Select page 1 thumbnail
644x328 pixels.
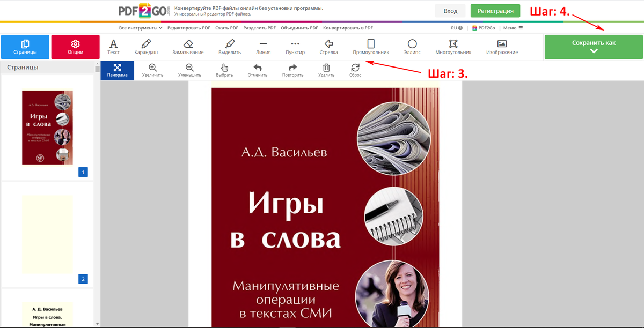pyautogui.click(x=47, y=128)
